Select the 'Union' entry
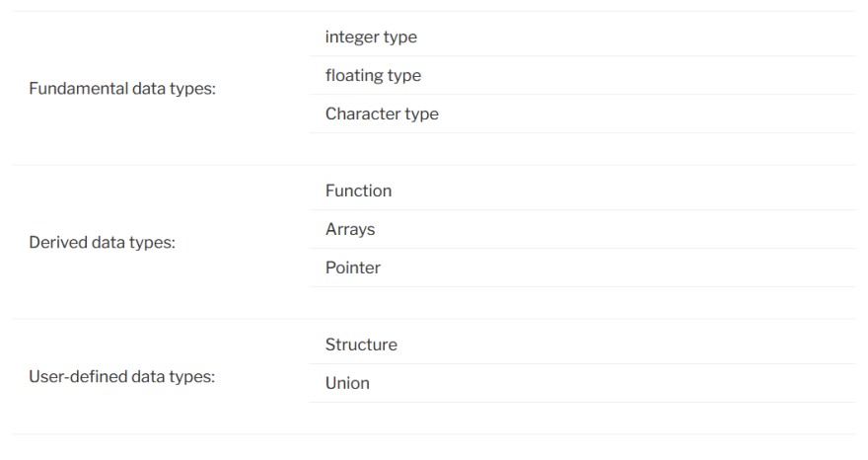The height and width of the screenshot is (460, 868). point(582,383)
